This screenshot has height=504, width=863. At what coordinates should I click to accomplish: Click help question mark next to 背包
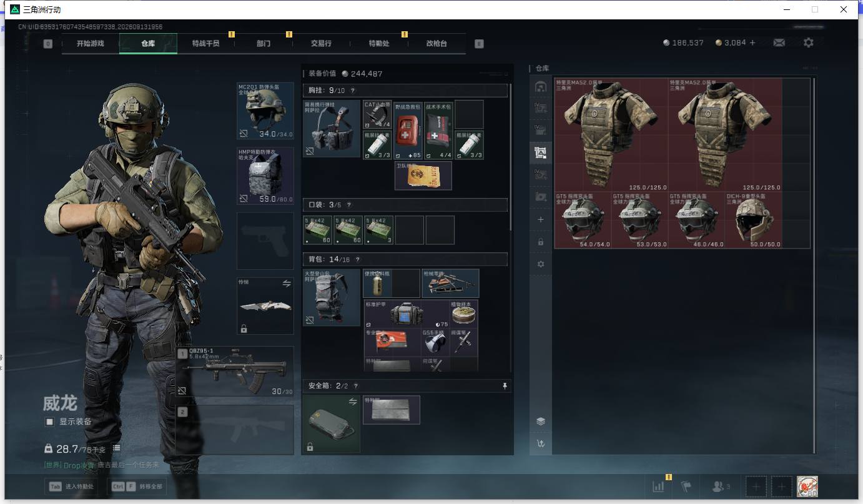[x=357, y=259]
